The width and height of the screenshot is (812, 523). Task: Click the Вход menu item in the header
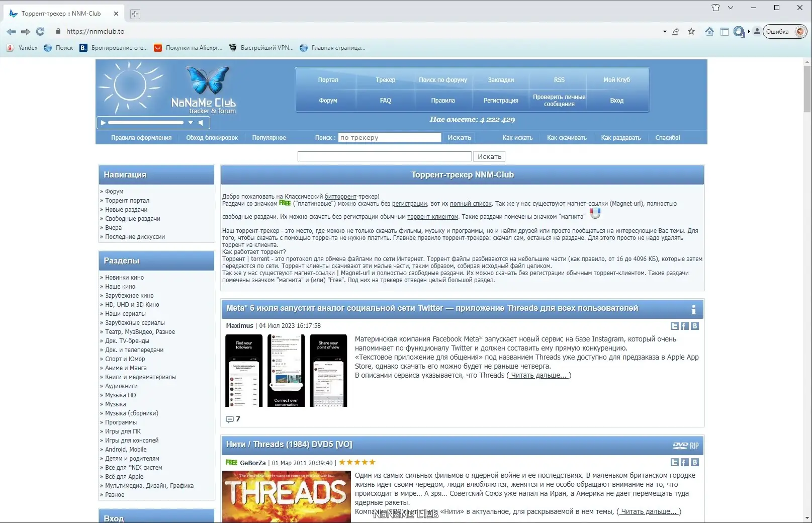click(x=617, y=101)
